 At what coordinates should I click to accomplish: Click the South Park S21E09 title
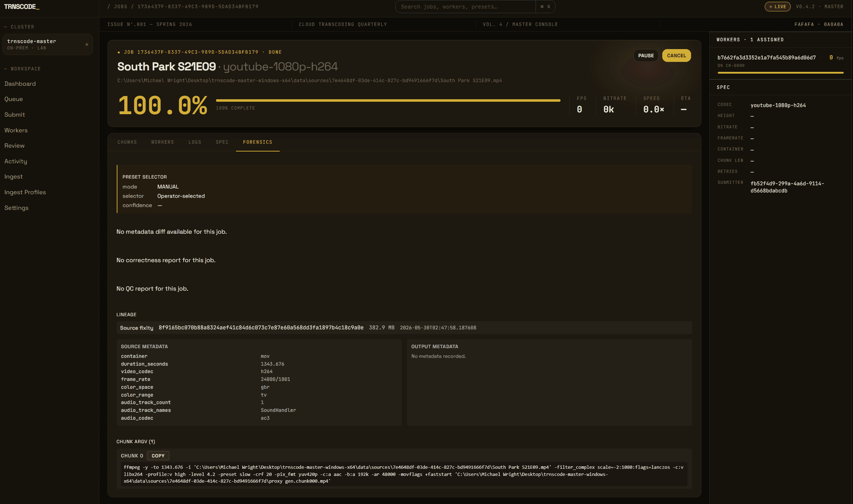[x=167, y=67]
